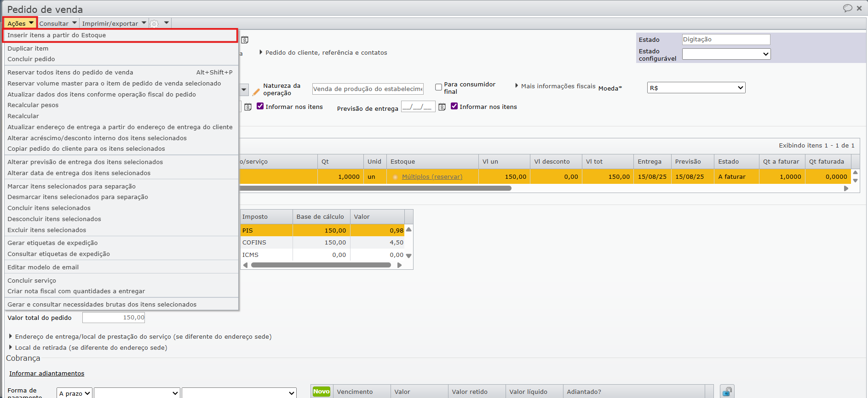
Task: Open the Imprimir/exportar dropdown
Action: (x=114, y=23)
